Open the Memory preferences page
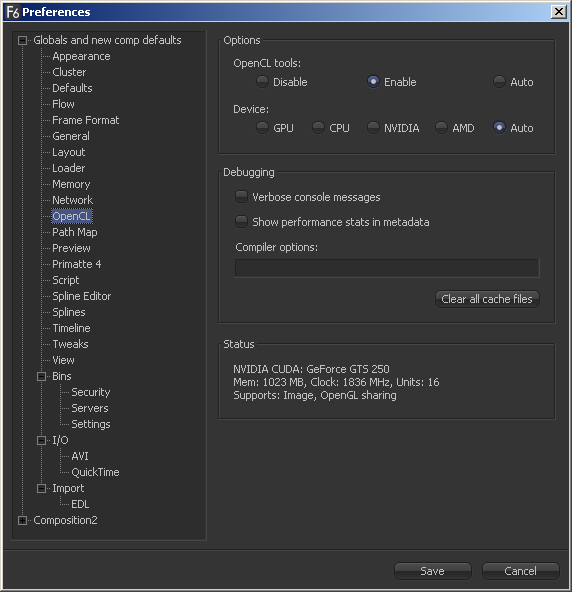Viewport: 572px width, 592px height. [71, 184]
